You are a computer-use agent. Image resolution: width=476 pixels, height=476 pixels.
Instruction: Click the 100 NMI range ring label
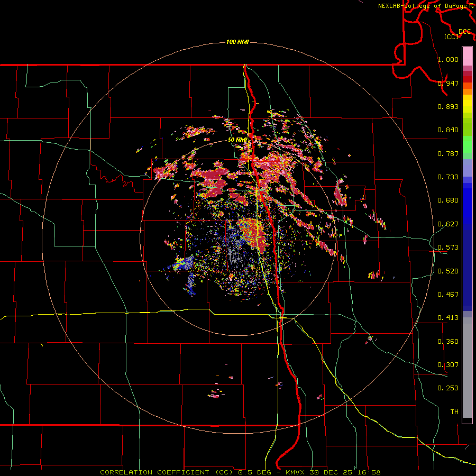(237, 42)
